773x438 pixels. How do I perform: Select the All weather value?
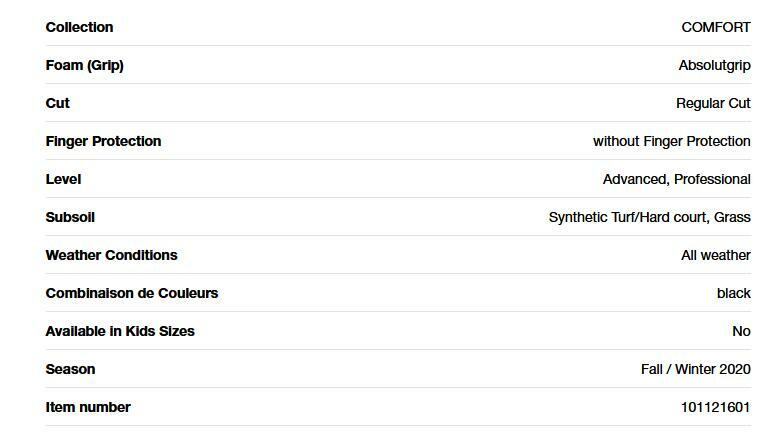[x=715, y=255]
